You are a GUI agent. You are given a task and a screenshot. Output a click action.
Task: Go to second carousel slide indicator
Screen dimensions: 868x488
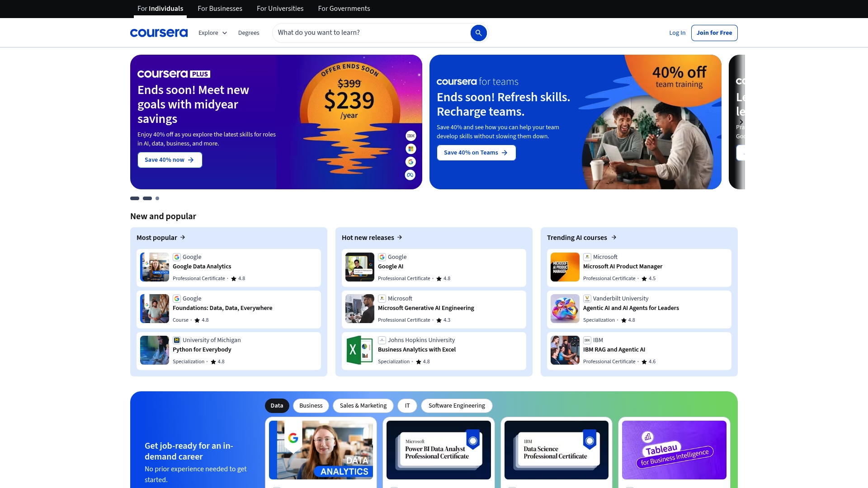(147, 198)
